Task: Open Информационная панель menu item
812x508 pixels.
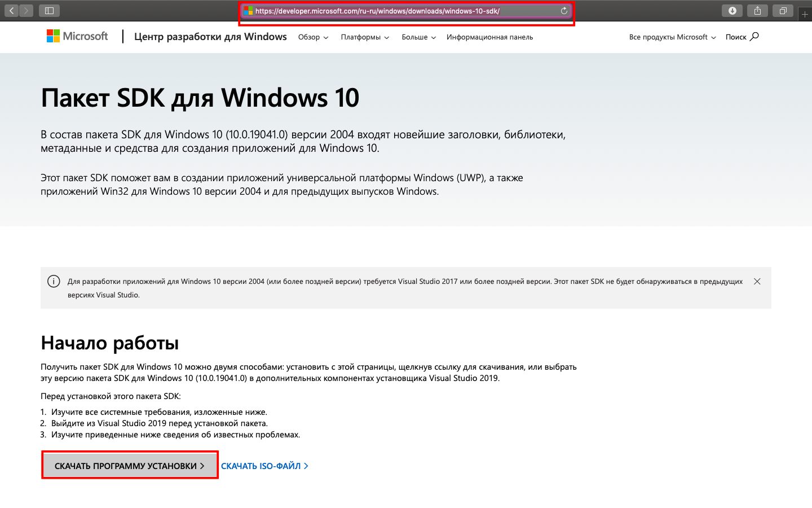Action: tap(489, 37)
